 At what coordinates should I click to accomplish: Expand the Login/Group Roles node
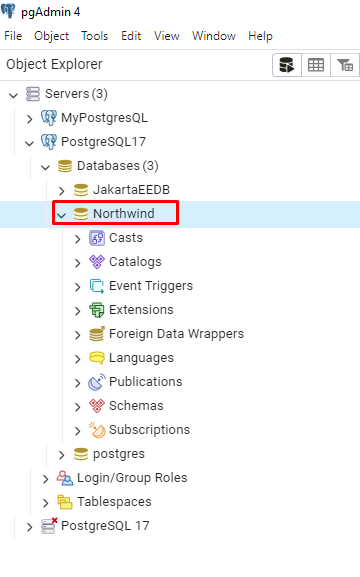point(46,479)
